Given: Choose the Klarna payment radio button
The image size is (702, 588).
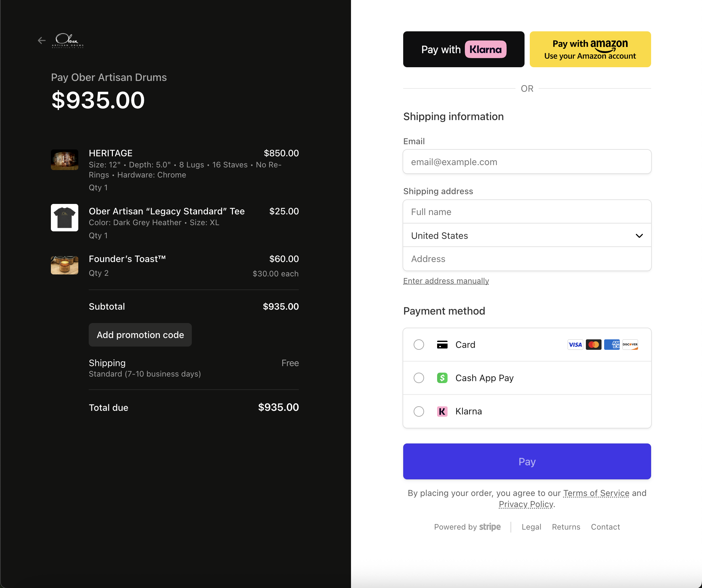Looking at the screenshot, I should click(x=419, y=411).
